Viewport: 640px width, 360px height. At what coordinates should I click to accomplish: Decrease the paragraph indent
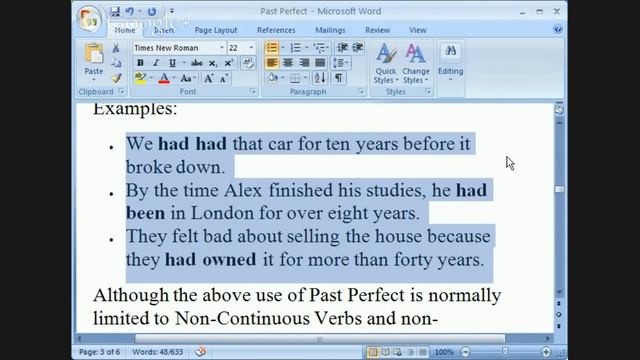342,48
